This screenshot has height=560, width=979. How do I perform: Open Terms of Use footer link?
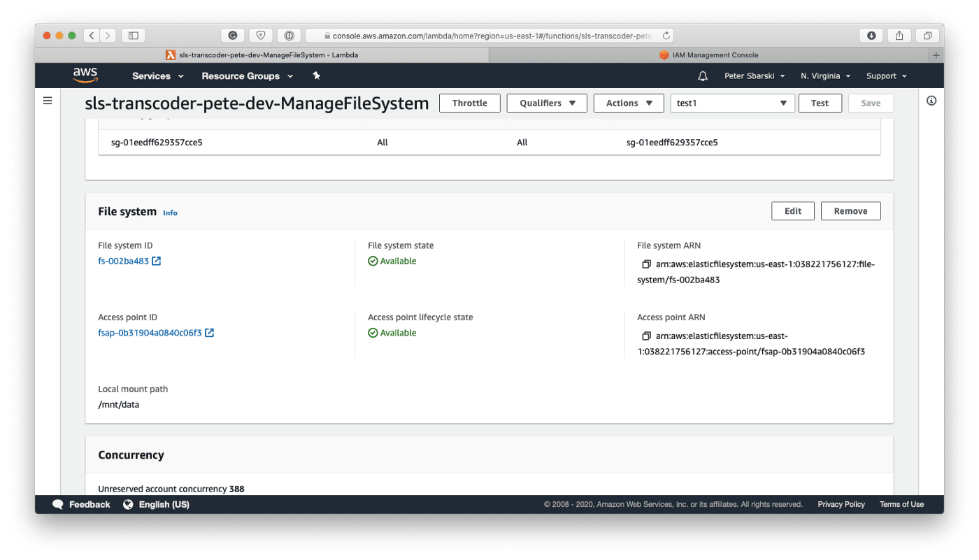click(901, 504)
